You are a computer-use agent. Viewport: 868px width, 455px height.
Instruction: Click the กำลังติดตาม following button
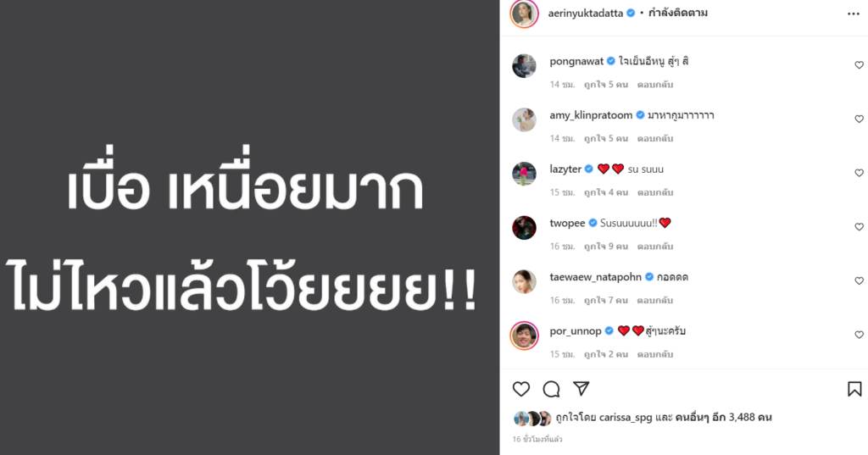[x=677, y=13]
